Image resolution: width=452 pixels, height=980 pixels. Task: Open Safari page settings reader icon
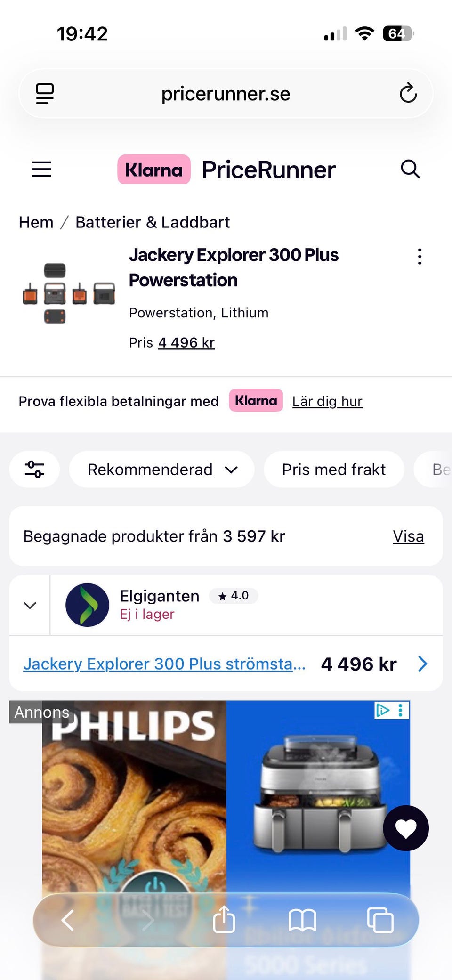[45, 93]
